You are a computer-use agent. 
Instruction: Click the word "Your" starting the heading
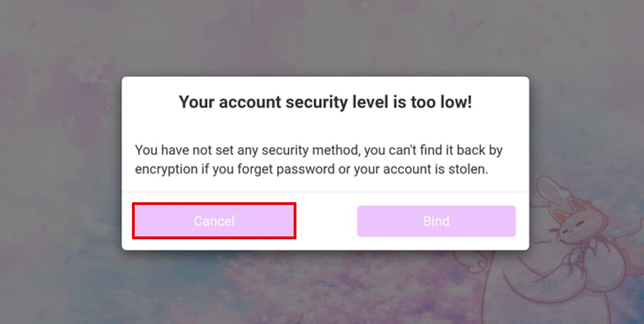[196, 102]
